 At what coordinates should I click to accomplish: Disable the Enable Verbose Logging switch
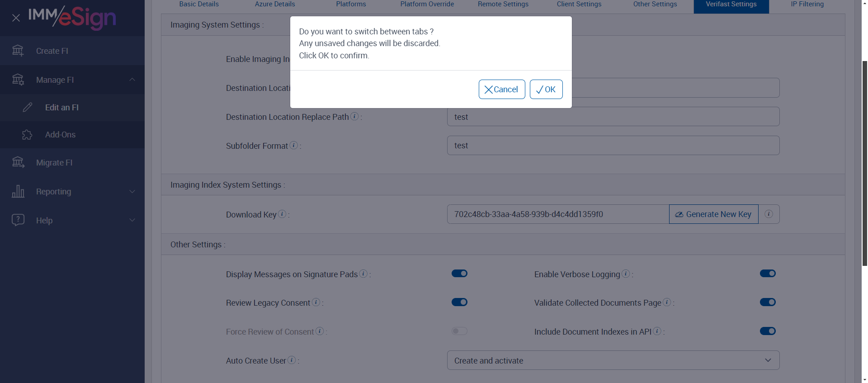pyautogui.click(x=768, y=274)
